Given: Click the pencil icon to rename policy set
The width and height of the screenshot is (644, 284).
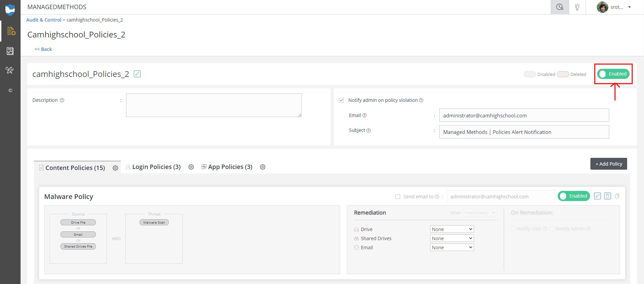Looking at the screenshot, I should pyautogui.click(x=137, y=74).
